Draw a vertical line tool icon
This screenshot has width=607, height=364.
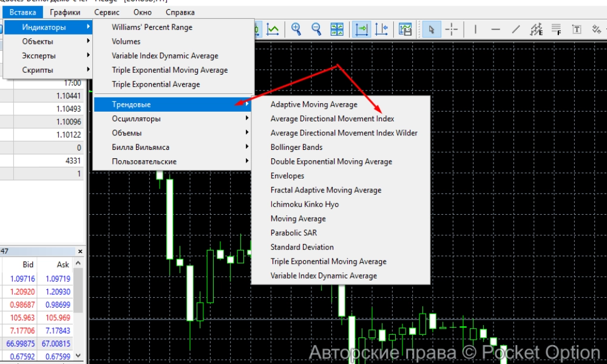point(475,29)
